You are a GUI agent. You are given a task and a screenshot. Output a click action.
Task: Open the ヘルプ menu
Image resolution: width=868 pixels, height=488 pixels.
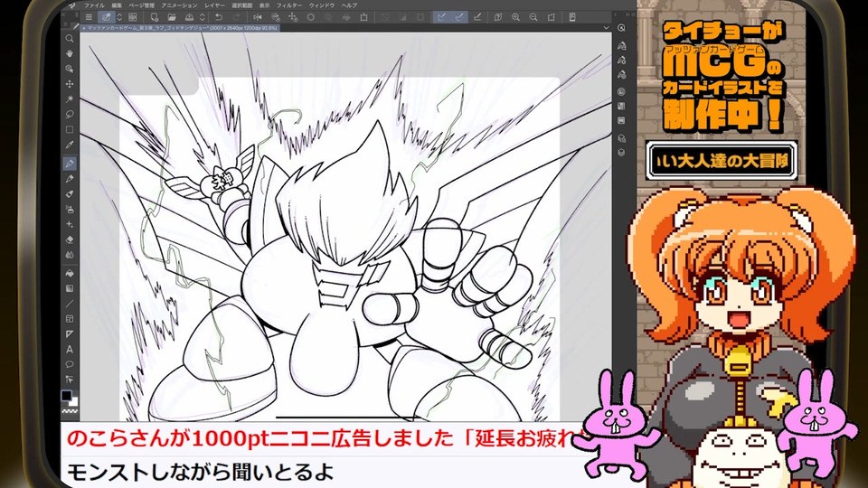tap(349, 5)
